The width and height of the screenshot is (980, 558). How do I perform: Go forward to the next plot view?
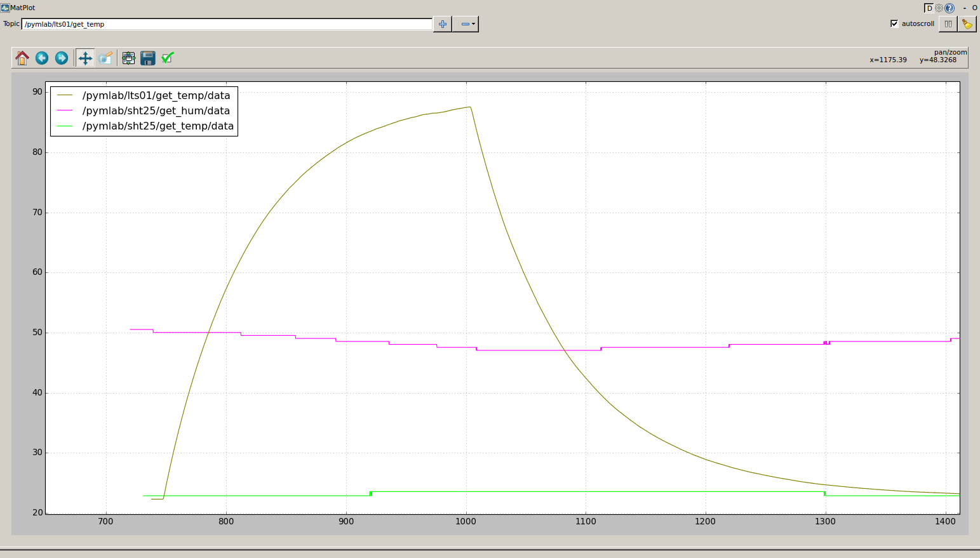pos(62,58)
